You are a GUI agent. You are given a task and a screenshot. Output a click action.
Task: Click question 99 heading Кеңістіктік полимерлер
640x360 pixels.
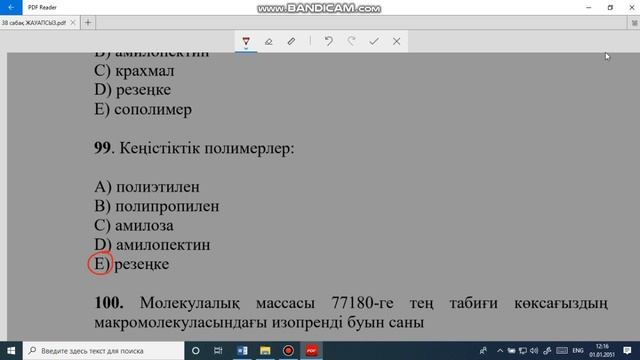coord(194,148)
